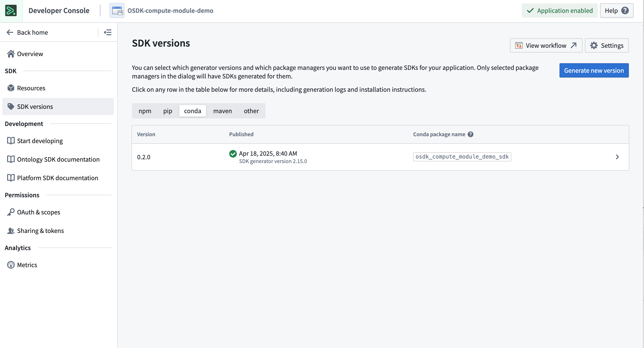Collapse the sidebar with the panel toggle
The height and width of the screenshot is (348, 644).
point(108,32)
